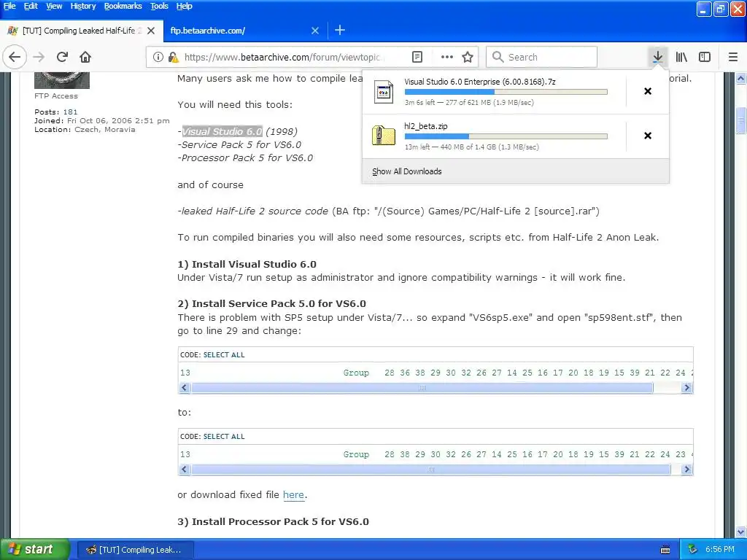Open the Tools menu
The height and width of the screenshot is (560, 747).
pyautogui.click(x=159, y=6)
